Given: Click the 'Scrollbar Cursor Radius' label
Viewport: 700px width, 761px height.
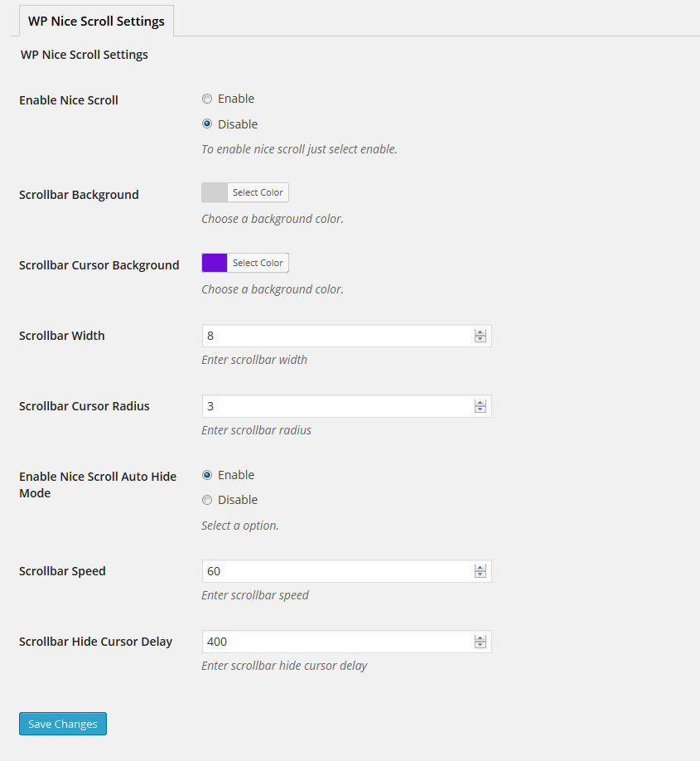Looking at the screenshot, I should pos(84,405).
